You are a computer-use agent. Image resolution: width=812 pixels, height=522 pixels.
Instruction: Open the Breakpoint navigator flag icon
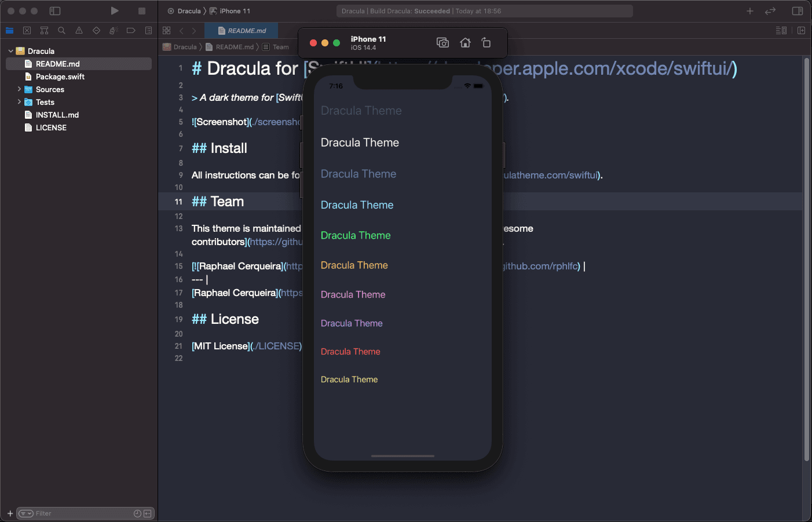click(x=131, y=30)
